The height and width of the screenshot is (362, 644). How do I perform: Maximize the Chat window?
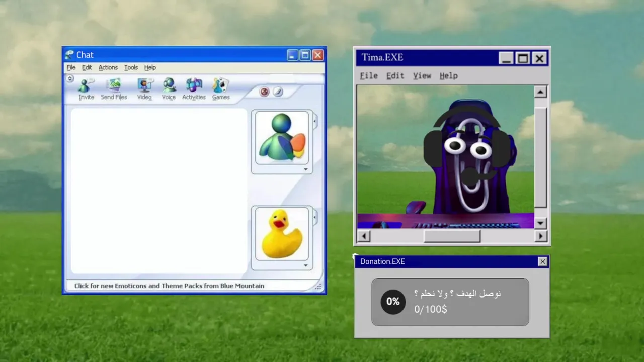pos(305,55)
